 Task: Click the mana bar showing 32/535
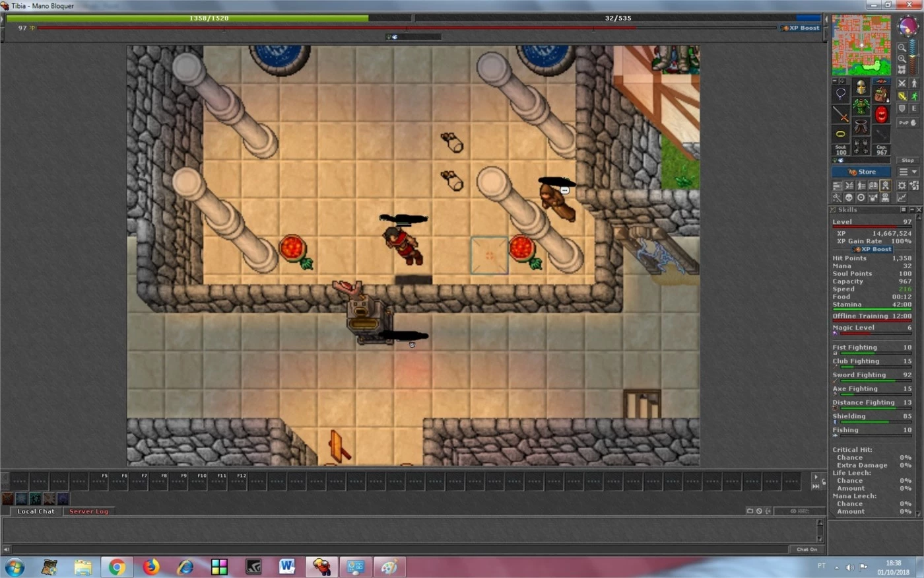(618, 18)
